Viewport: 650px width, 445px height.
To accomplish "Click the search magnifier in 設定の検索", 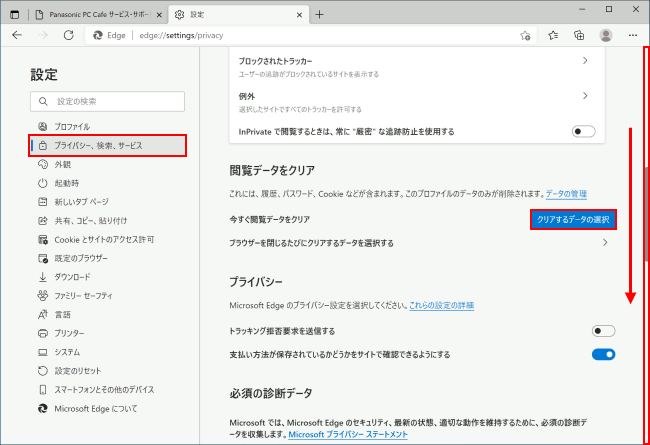I will tap(43, 101).
